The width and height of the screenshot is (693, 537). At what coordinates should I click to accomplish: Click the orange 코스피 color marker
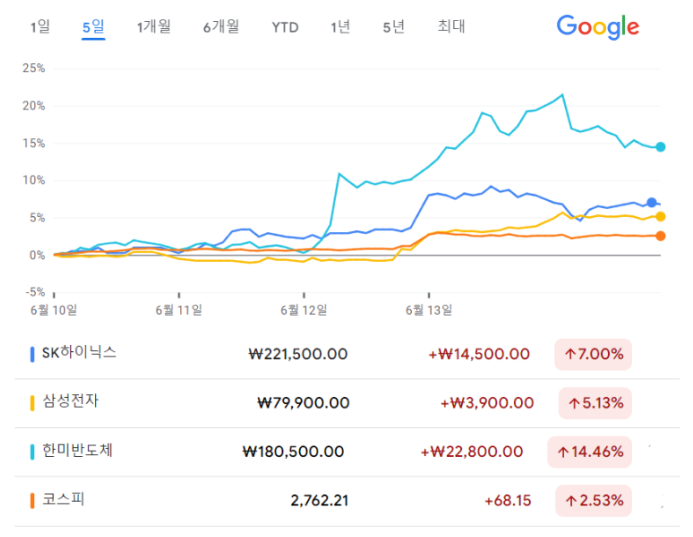click(32, 501)
